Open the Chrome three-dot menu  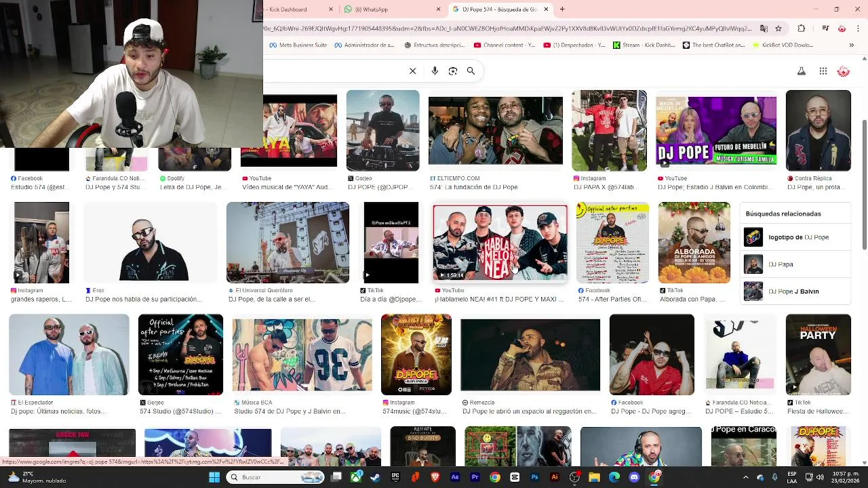pyautogui.click(x=856, y=28)
